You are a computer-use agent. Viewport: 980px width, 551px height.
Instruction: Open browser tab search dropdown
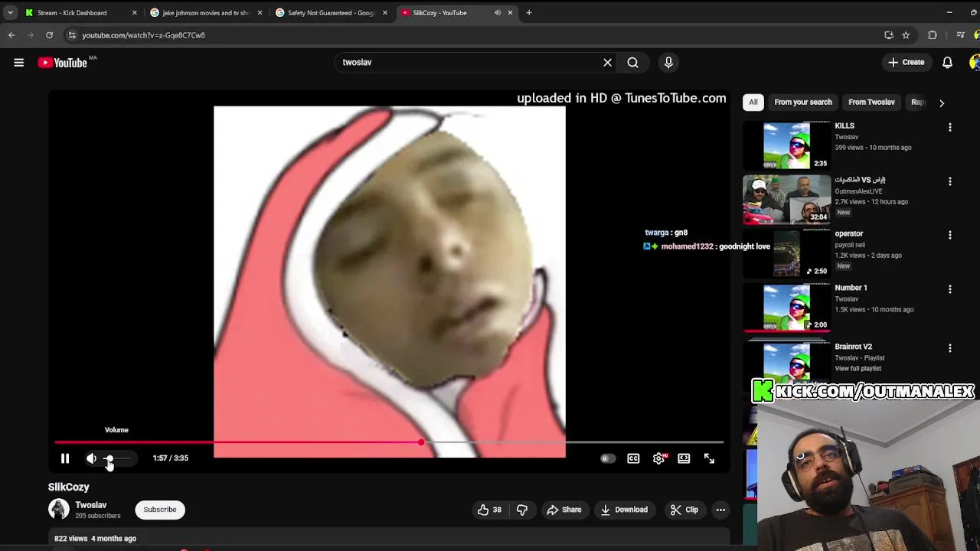pos(10,12)
